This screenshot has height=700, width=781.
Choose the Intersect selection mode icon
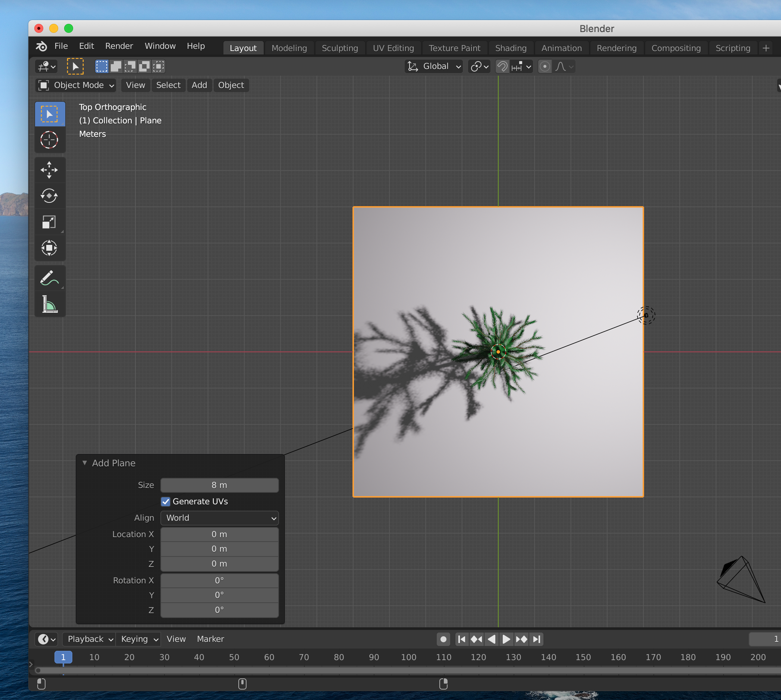point(159,67)
